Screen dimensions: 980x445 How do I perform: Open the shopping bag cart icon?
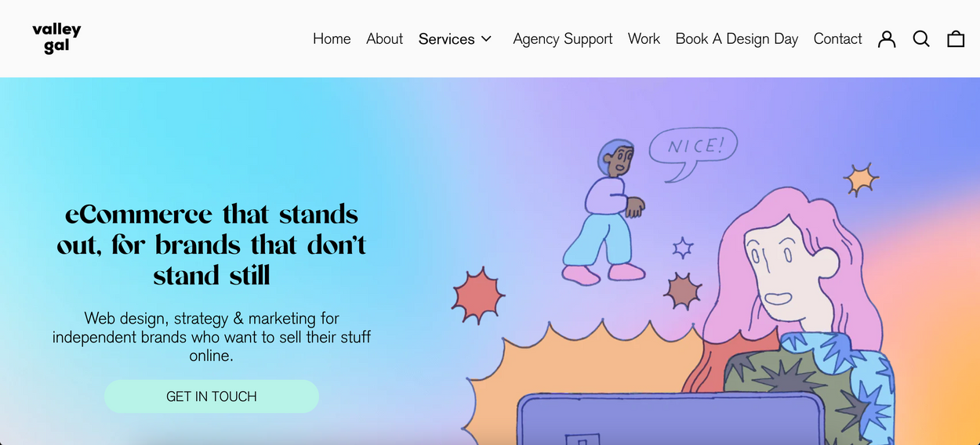(956, 38)
